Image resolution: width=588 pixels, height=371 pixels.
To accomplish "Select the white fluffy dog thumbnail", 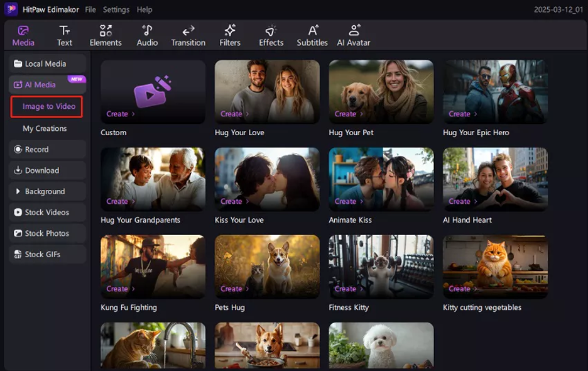I will (x=381, y=345).
